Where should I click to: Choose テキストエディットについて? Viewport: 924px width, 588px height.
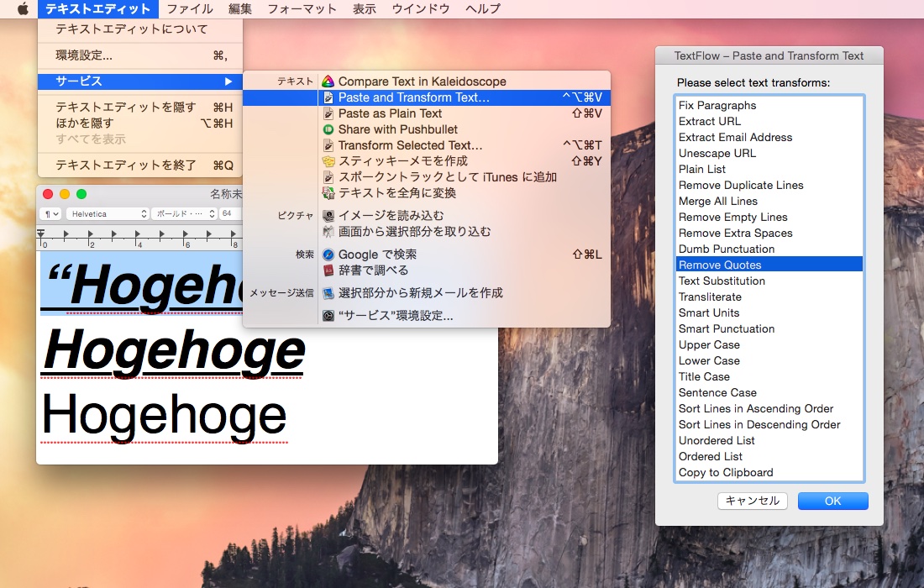(140, 29)
